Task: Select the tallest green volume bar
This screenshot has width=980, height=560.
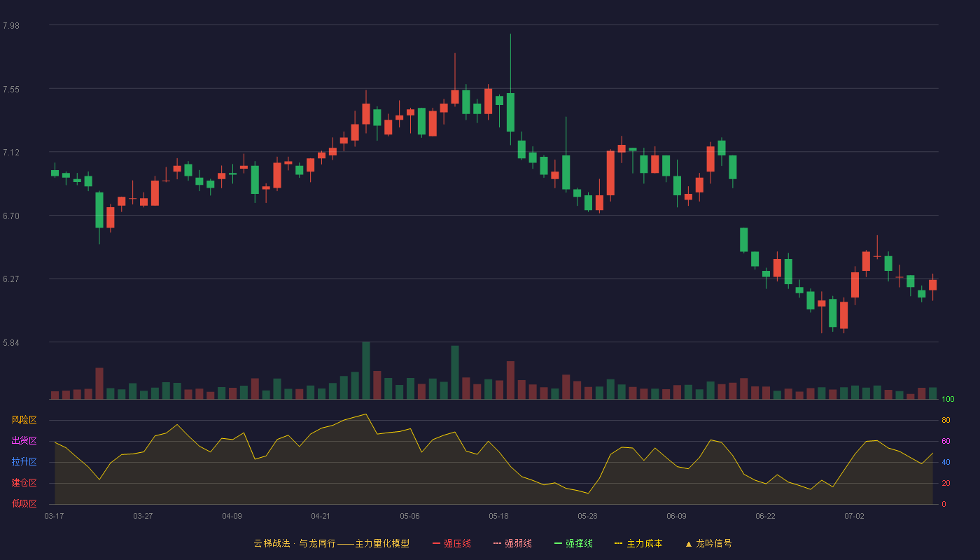Action: 366,370
